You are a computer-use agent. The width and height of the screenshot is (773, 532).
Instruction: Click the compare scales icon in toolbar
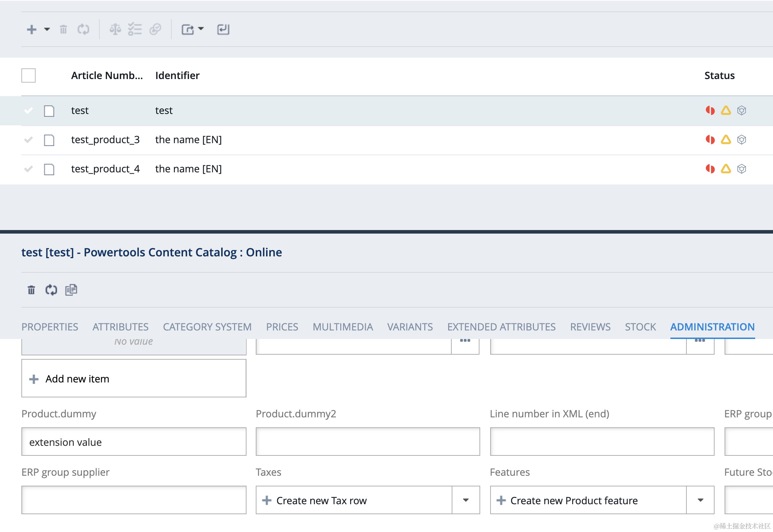click(115, 29)
